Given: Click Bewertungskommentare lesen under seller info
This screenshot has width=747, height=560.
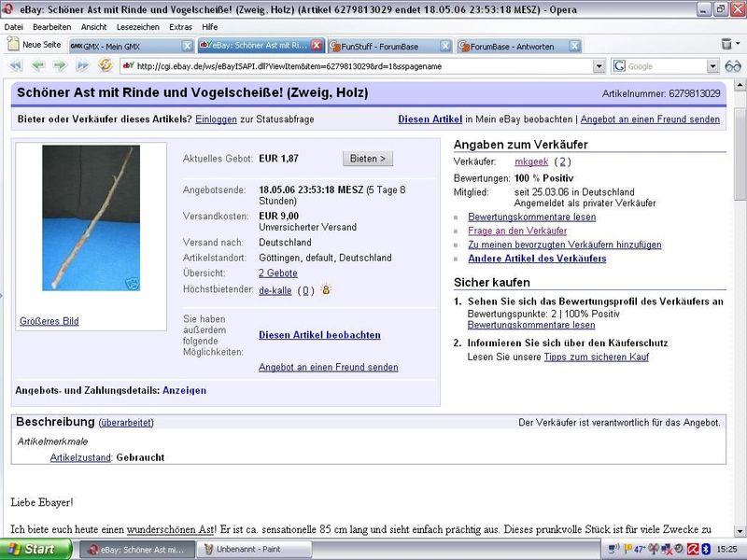Looking at the screenshot, I should pyautogui.click(x=531, y=217).
